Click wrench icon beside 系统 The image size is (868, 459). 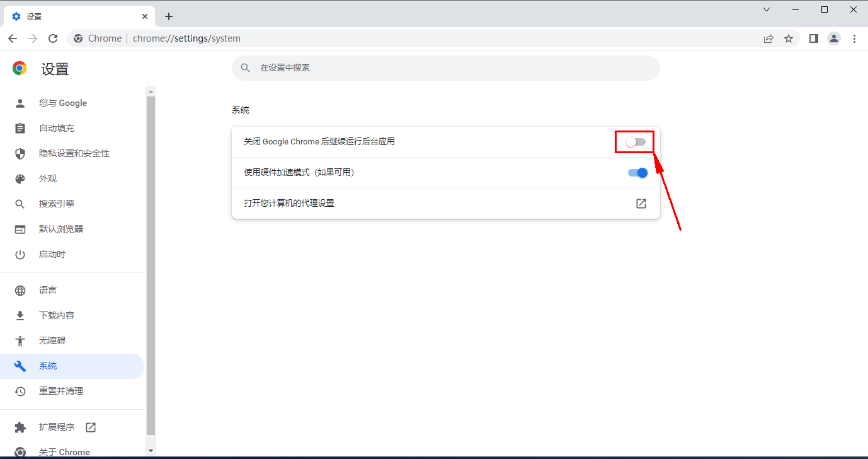pyautogui.click(x=20, y=366)
